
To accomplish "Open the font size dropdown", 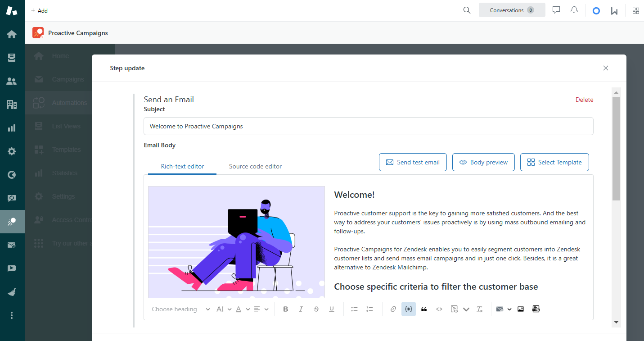I will tap(224, 309).
